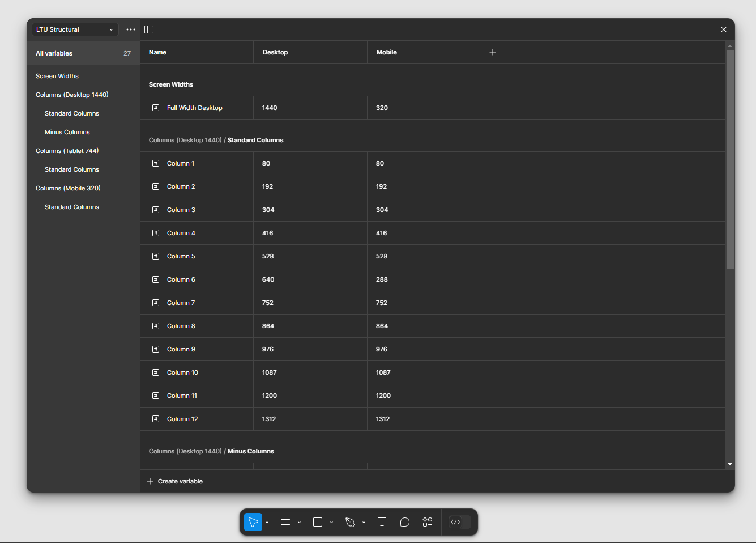Click Create variable button
This screenshot has height=543, width=756.
pos(175,481)
